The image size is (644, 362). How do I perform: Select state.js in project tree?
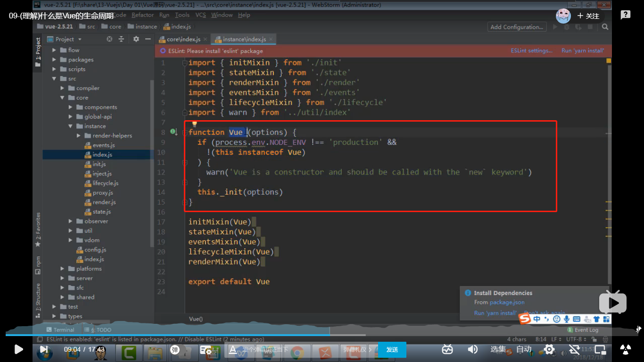(x=98, y=212)
